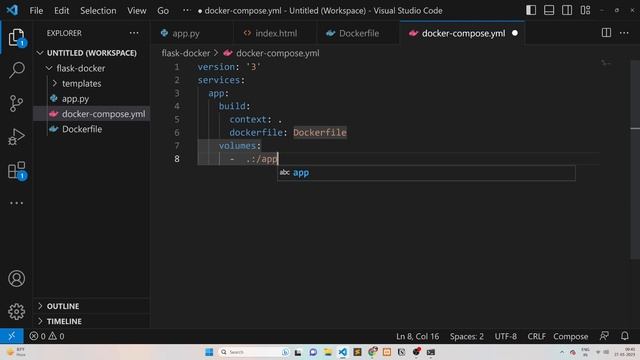Open the Explorer view in the activity bar
The image size is (640, 360).
tap(16, 38)
